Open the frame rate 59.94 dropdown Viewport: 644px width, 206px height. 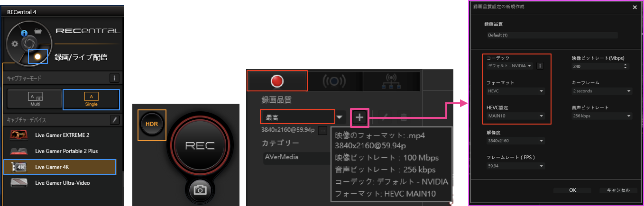click(x=515, y=166)
